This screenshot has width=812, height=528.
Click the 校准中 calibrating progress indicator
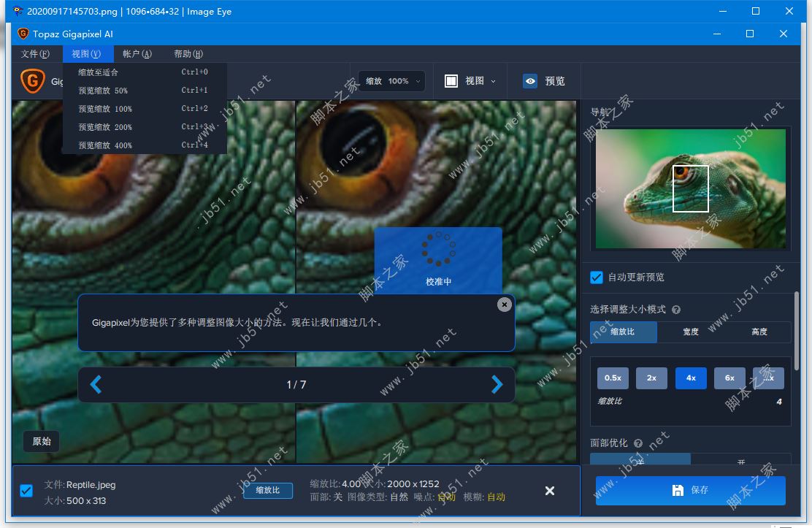click(438, 261)
